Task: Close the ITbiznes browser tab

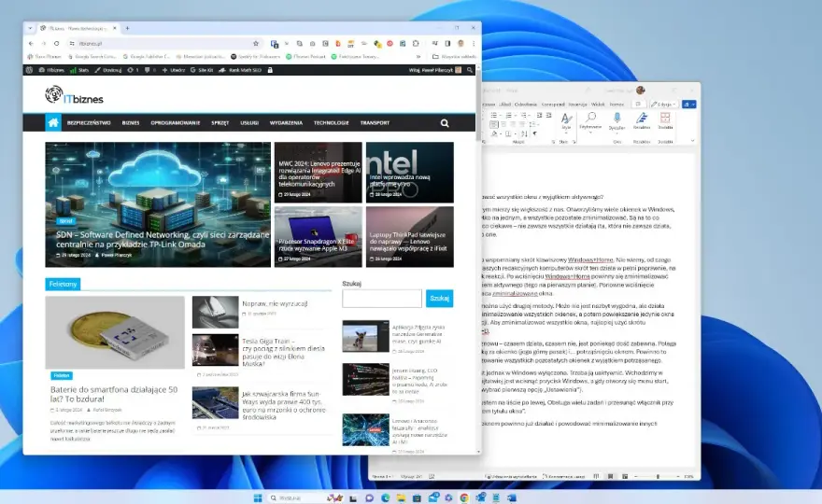Action: click(115, 28)
